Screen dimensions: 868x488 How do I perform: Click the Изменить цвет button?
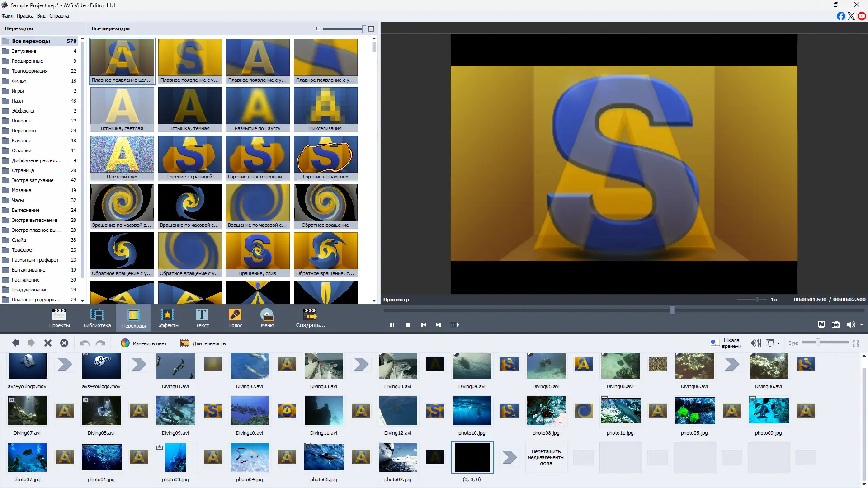144,343
